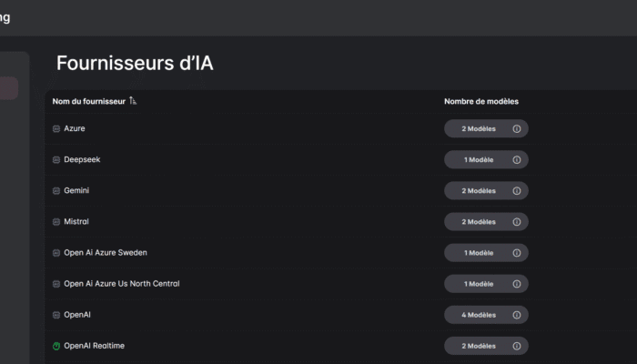Click info icon on Deepseek models badge
Image resolution: width=637 pixels, height=364 pixels.
pos(517,160)
